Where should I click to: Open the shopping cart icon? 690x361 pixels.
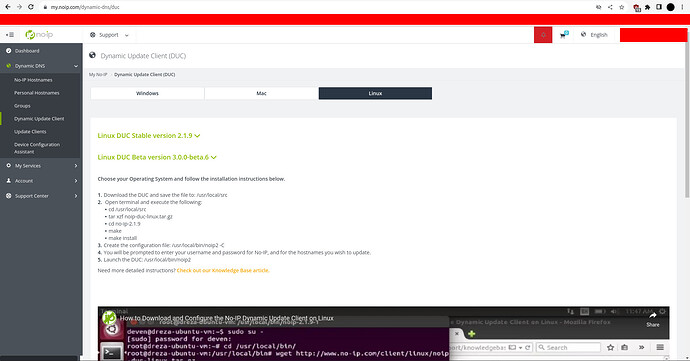coord(563,35)
